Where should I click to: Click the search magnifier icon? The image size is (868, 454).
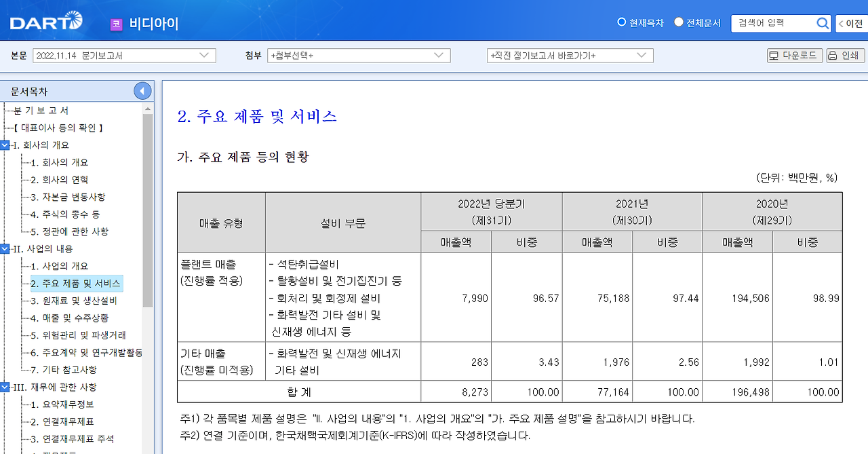tap(823, 22)
